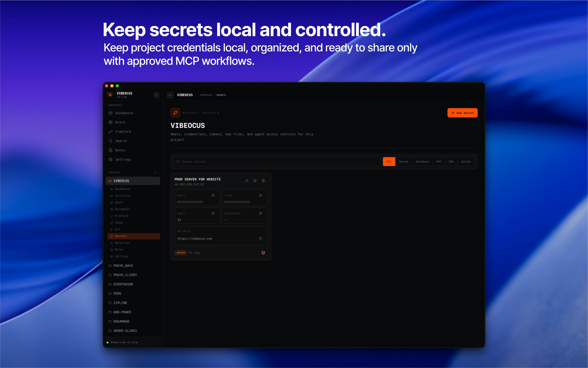Expand the EVENTODOOR project

pos(133,284)
